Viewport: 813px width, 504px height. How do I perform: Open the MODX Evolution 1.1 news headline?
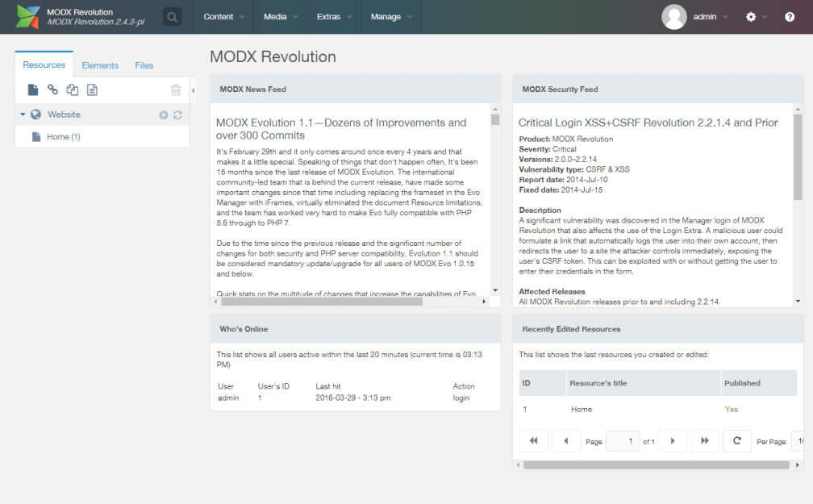[341, 129]
